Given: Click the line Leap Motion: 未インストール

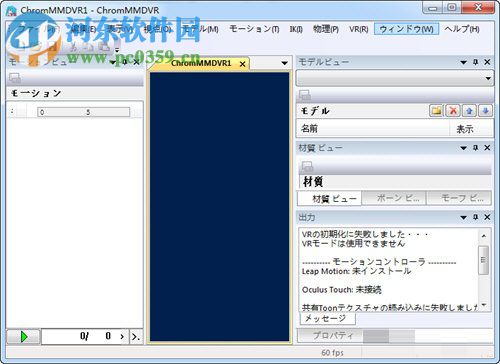Looking at the screenshot, I should pos(356,271).
